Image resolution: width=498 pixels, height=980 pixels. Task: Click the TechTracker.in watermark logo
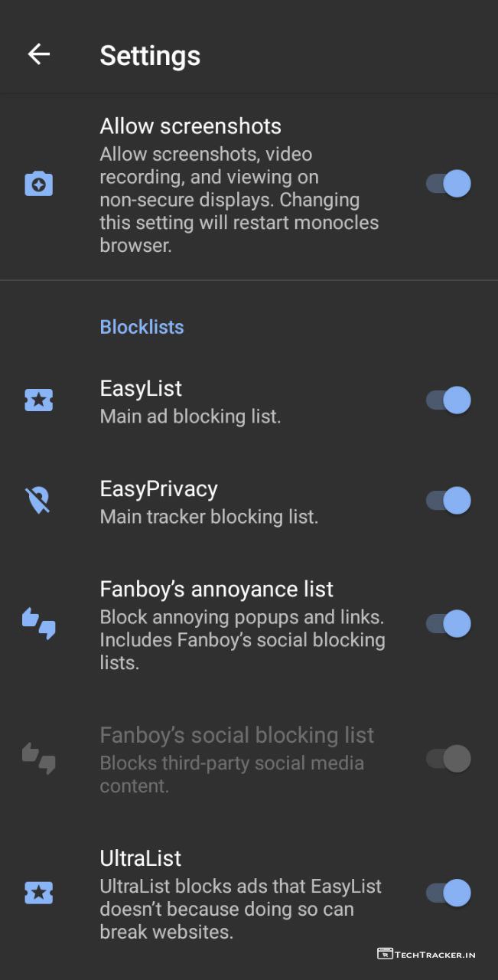426,954
